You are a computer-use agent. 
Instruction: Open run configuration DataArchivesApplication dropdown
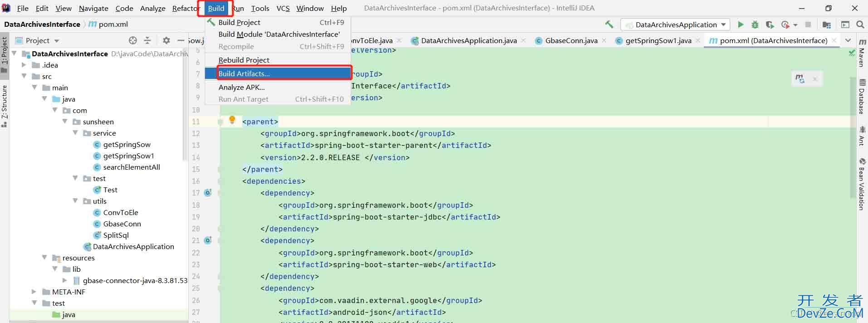point(675,24)
